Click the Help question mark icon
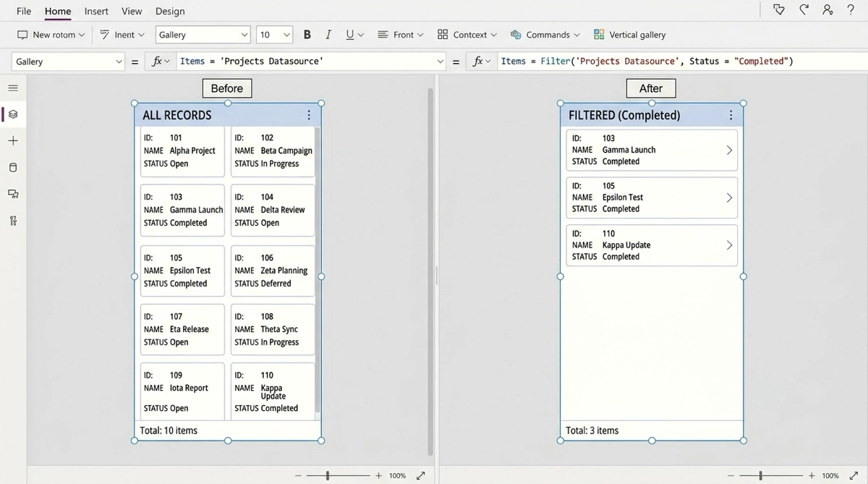The width and height of the screenshot is (868, 484). [851, 10]
